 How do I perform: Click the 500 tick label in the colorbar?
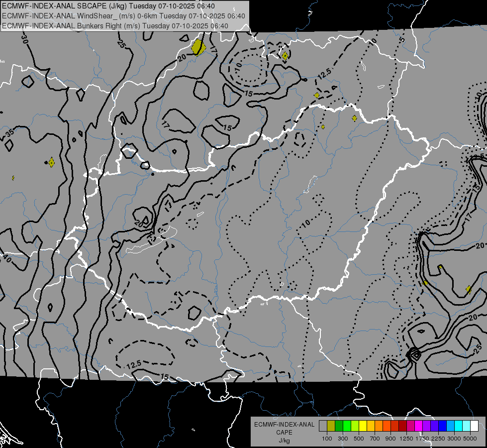pos(359,439)
